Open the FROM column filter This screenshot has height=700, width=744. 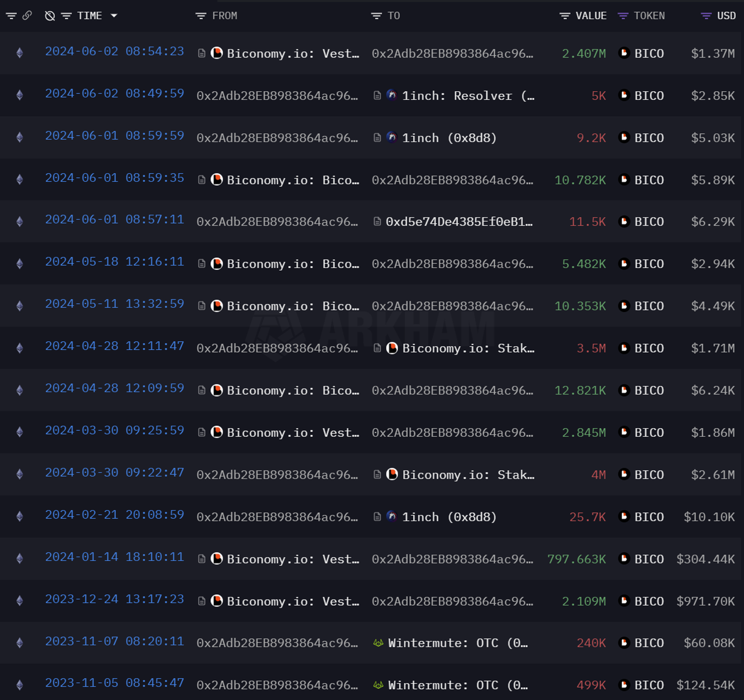click(x=201, y=16)
